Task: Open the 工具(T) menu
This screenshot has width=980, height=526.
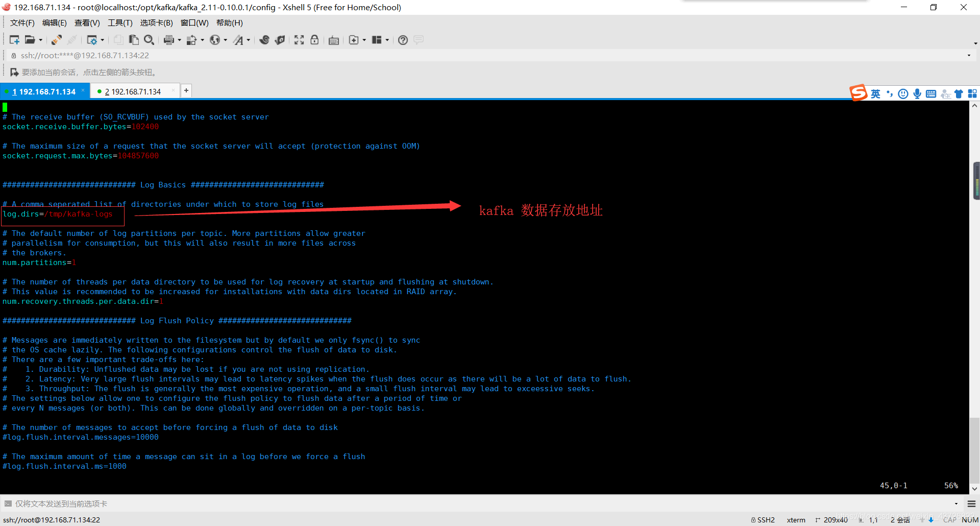Action: [120, 23]
